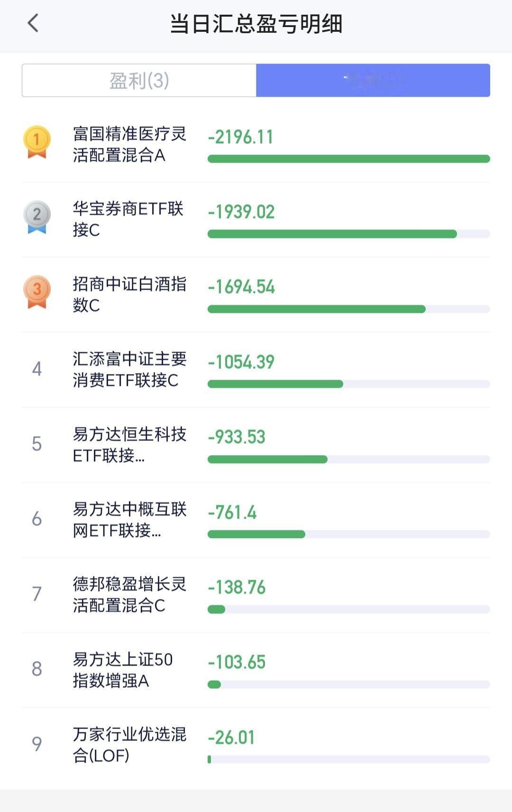Select 招商中证白酒指数C fund row
The height and width of the screenshot is (812, 512).
pos(256,295)
